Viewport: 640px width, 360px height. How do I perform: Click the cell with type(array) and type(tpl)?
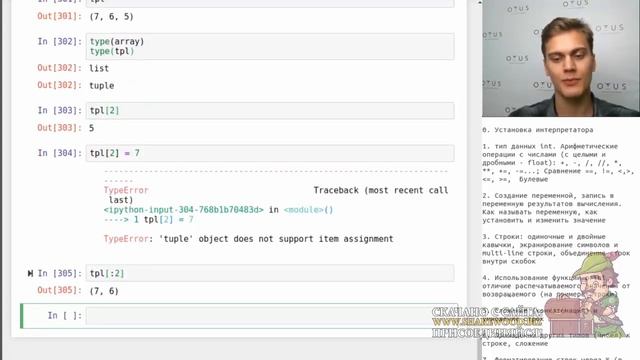[x=270, y=47]
